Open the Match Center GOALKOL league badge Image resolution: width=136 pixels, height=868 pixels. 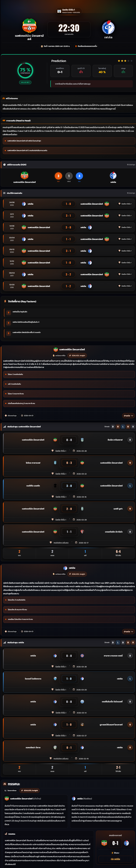click(69, 11)
